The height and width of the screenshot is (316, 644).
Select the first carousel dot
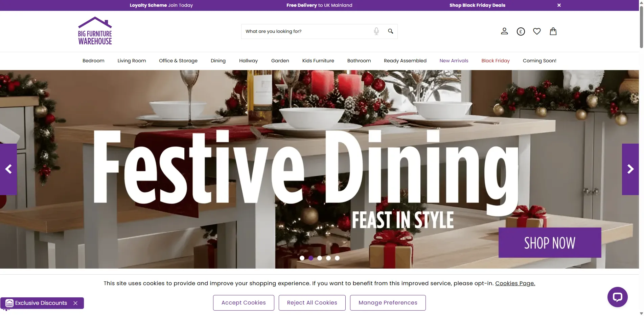[302, 258]
